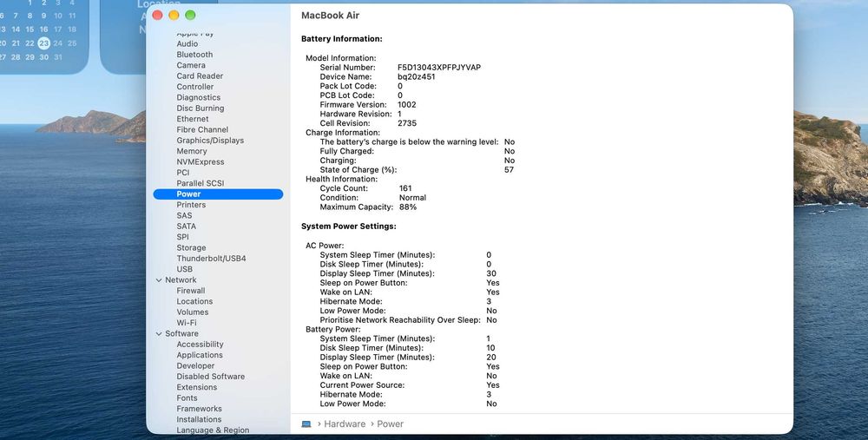Select the Software category heading
This screenshot has height=440, width=868.
click(x=181, y=334)
